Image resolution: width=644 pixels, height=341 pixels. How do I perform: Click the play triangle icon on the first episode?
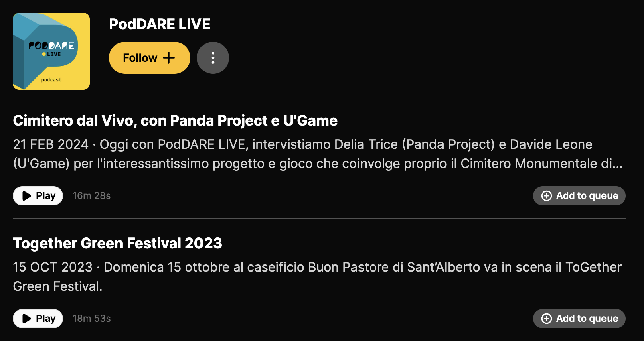[x=26, y=196]
